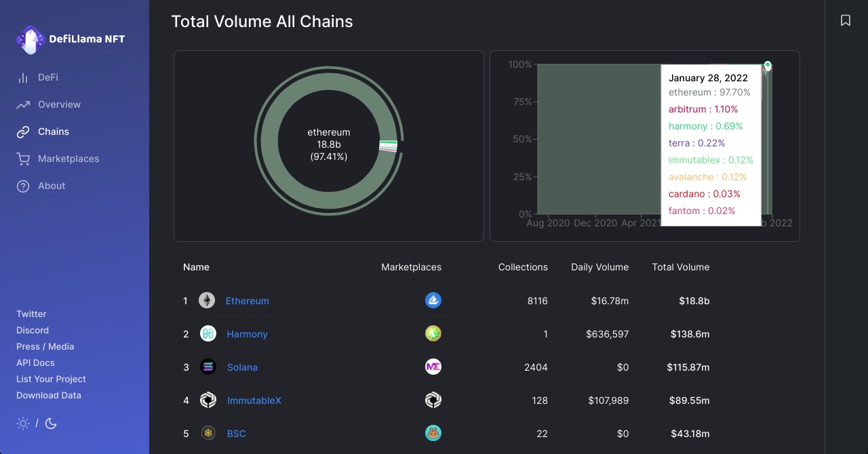This screenshot has width=868, height=454.
Task: Open the DeFi section
Action: 48,77
